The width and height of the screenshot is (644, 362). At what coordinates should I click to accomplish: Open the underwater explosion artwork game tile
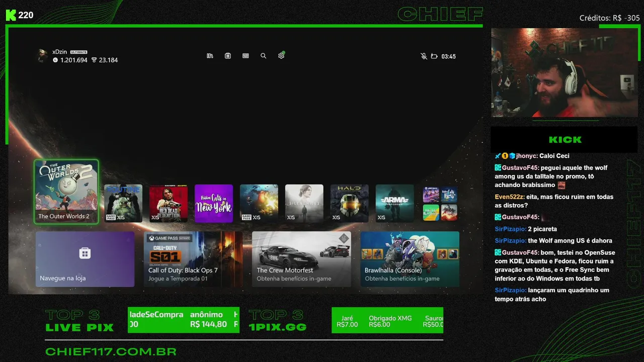point(259,203)
